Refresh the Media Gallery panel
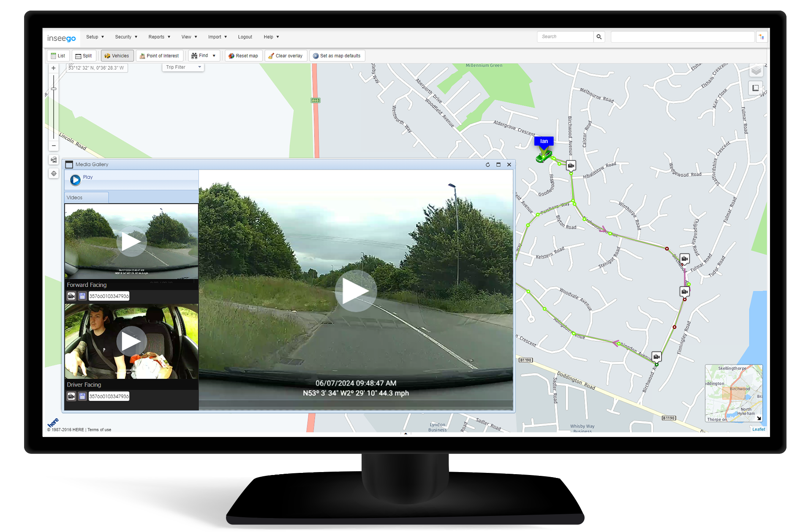 pyautogui.click(x=488, y=165)
